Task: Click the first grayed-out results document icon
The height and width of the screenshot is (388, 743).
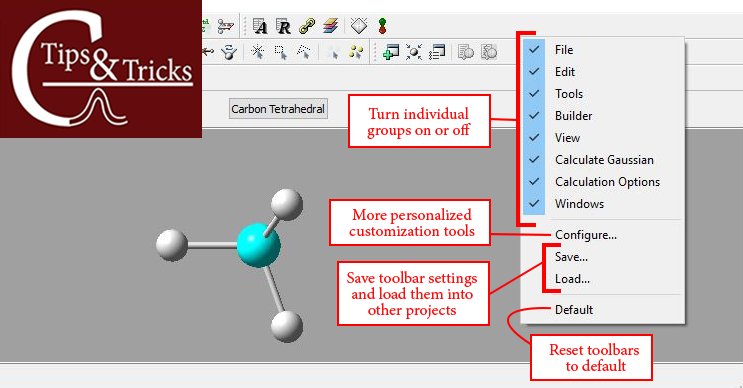Action: (466, 52)
